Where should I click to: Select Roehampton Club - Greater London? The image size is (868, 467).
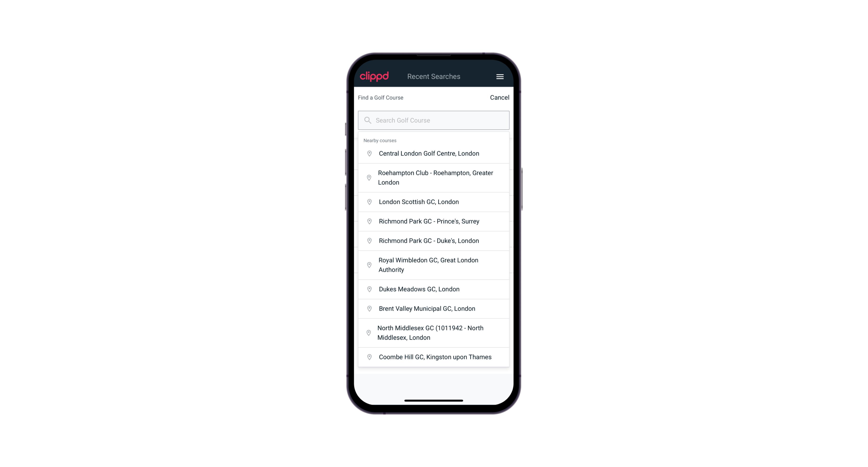click(434, 178)
